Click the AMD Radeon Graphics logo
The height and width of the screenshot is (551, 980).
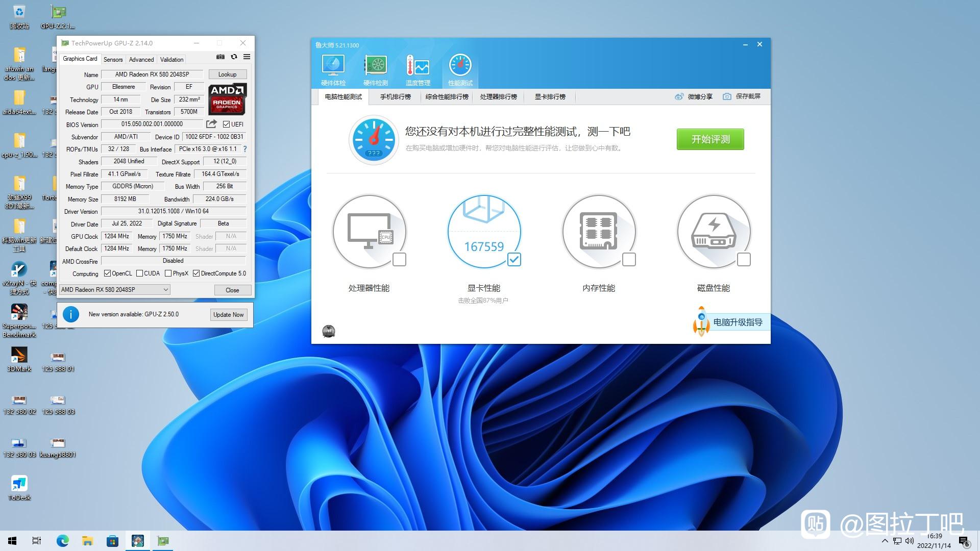point(227,98)
